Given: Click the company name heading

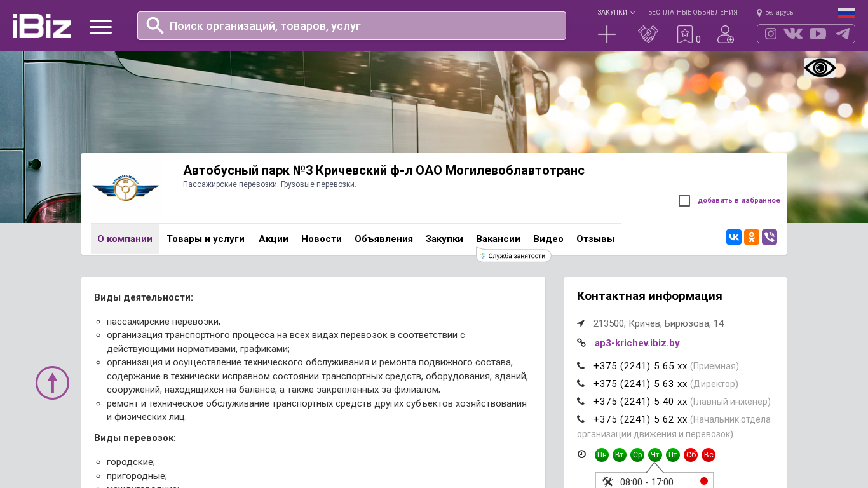Looking at the screenshot, I should pos(384,170).
